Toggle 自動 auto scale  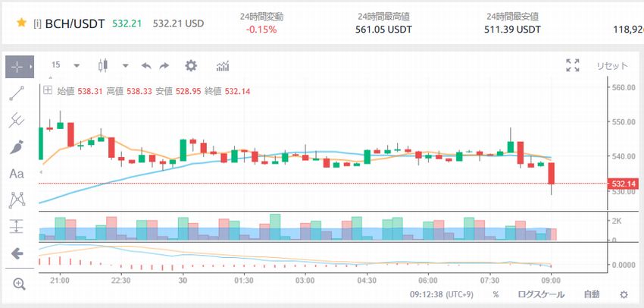592,294
